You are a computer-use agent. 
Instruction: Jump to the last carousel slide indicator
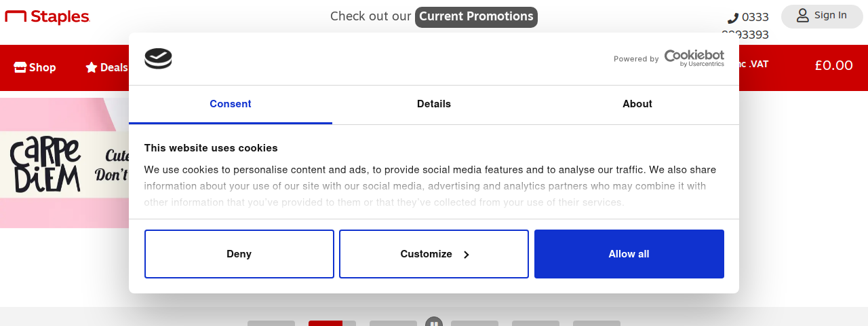597,323
